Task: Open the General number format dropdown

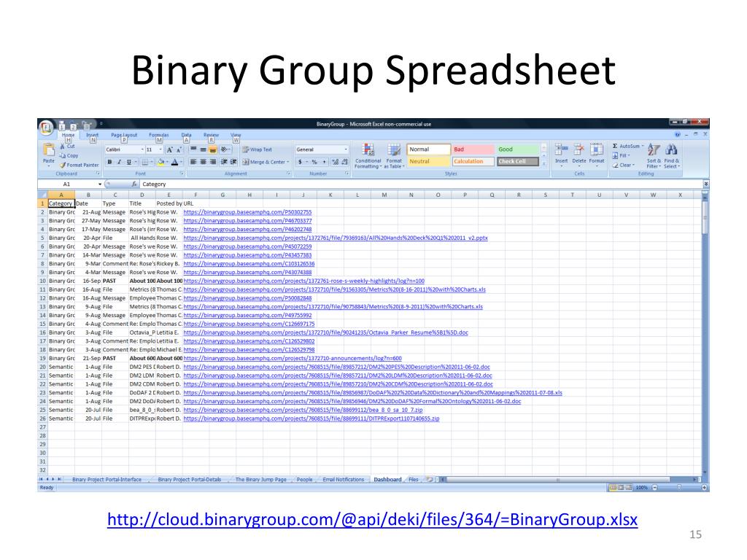Action: tap(346, 149)
